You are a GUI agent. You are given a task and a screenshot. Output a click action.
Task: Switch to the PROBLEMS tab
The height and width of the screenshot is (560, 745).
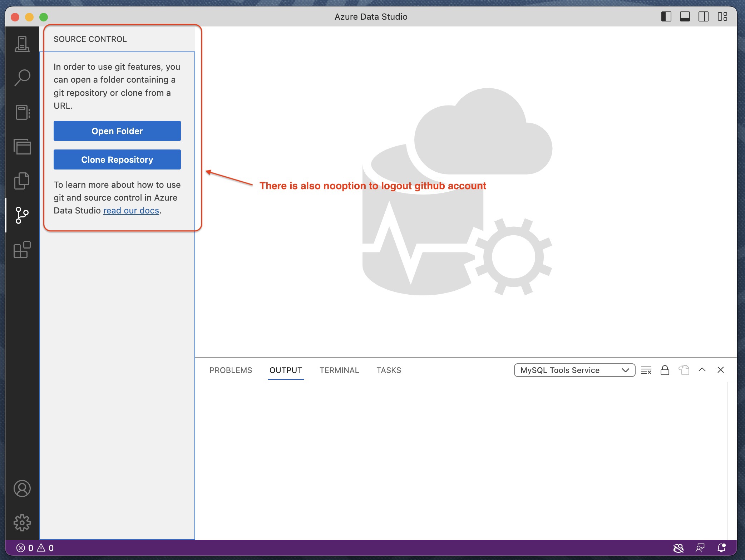pos(231,370)
